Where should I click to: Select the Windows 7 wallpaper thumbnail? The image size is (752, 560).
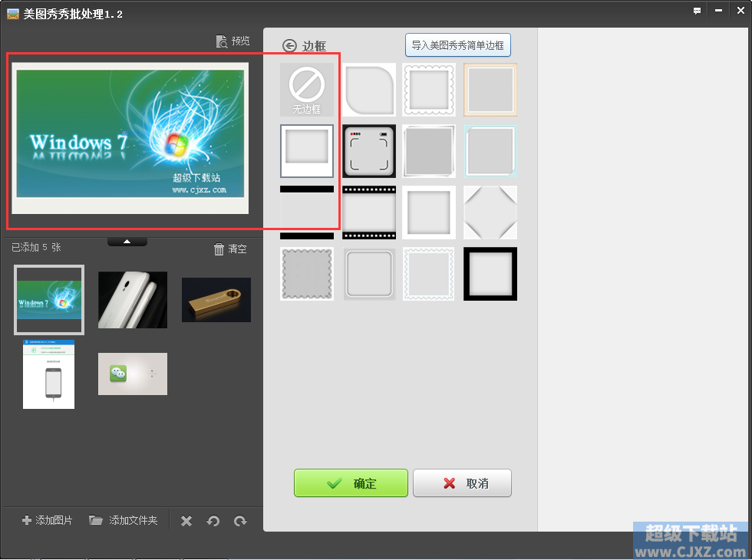49,300
